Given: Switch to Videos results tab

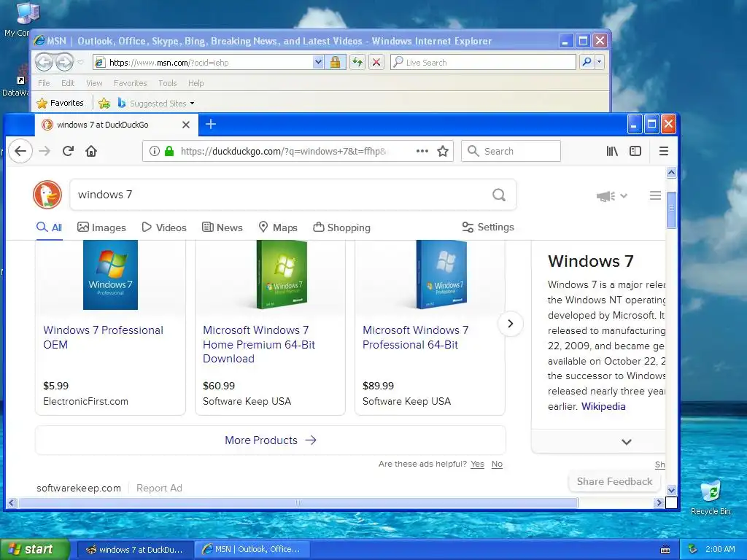Looking at the screenshot, I should point(164,227).
